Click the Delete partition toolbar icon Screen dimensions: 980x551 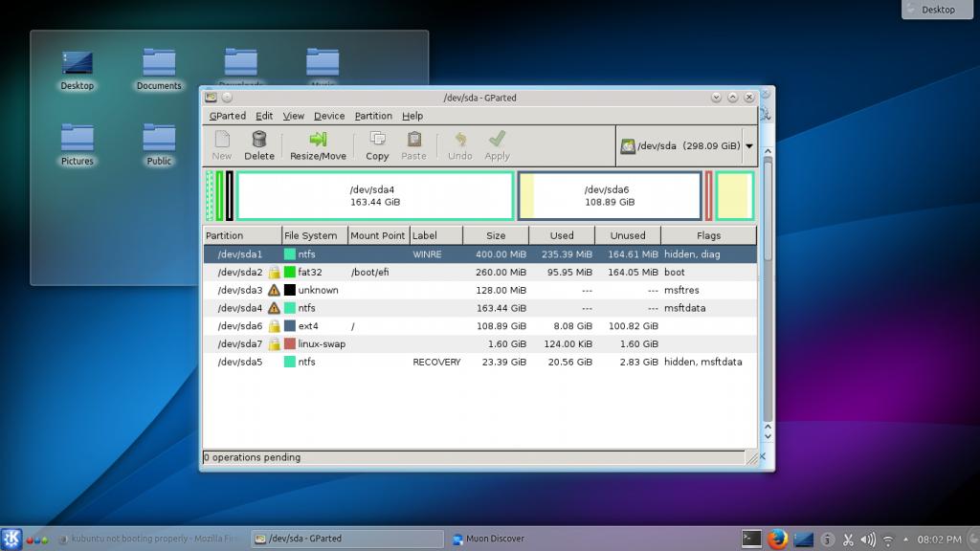pyautogui.click(x=258, y=144)
